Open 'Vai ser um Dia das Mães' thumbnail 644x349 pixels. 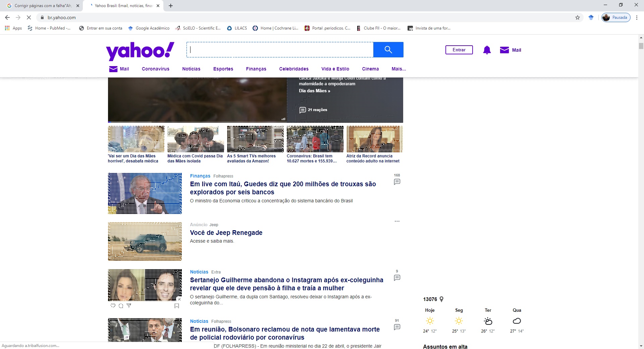pos(136,139)
